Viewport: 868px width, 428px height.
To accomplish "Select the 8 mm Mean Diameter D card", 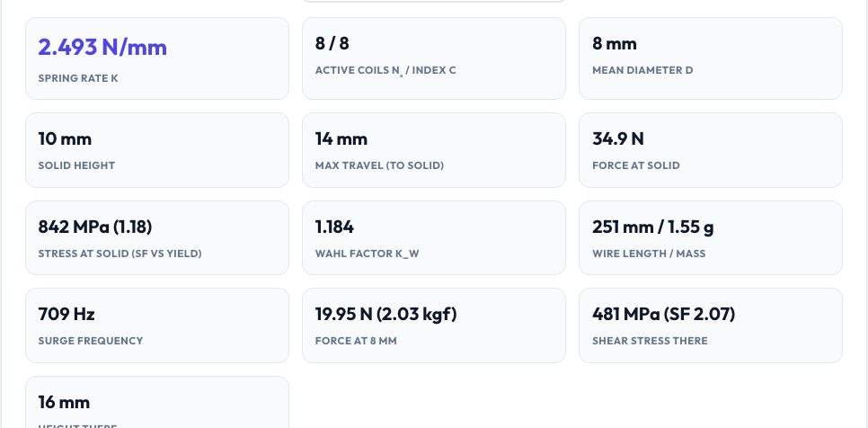I will pyautogui.click(x=711, y=58).
